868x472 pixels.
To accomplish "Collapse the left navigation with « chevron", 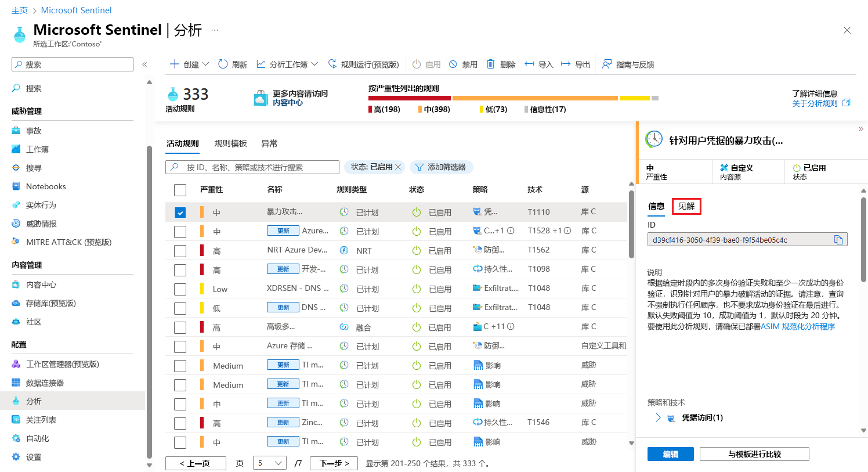I will (x=144, y=64).
